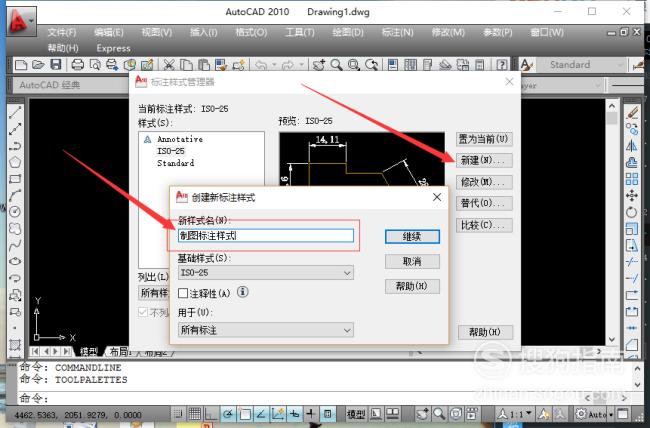This screenshot has width=650, height=428.
Task: Select the Erase modify tool
Action: pos(632,112)
